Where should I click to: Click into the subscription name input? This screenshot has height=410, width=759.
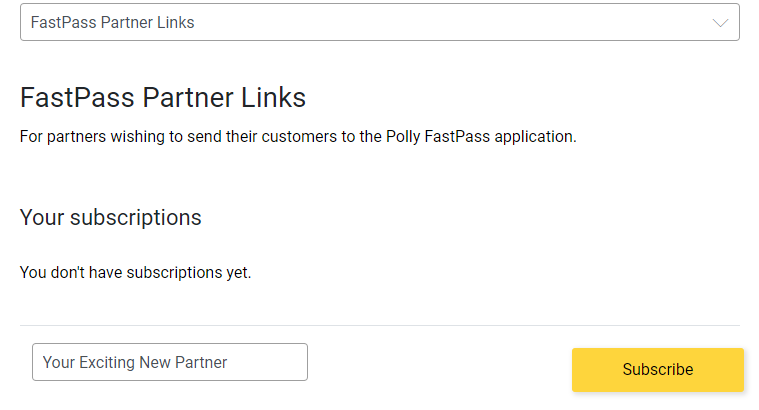(x=169, y=362)
